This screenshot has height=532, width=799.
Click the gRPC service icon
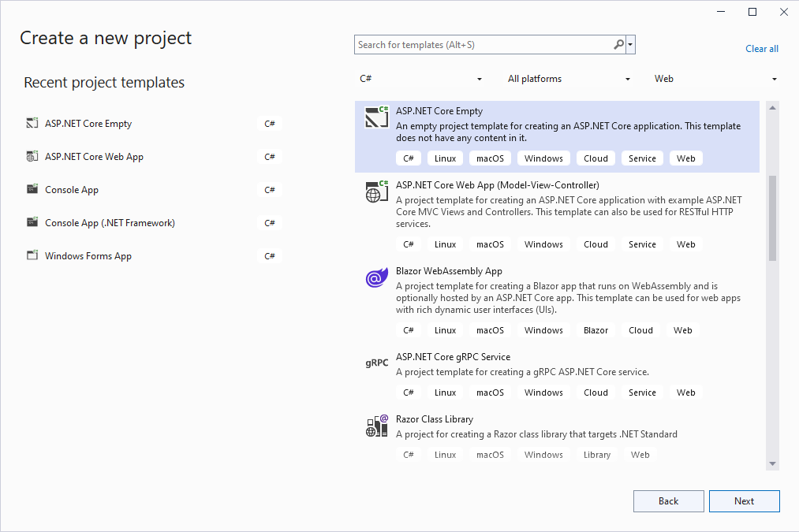point(376,363)
